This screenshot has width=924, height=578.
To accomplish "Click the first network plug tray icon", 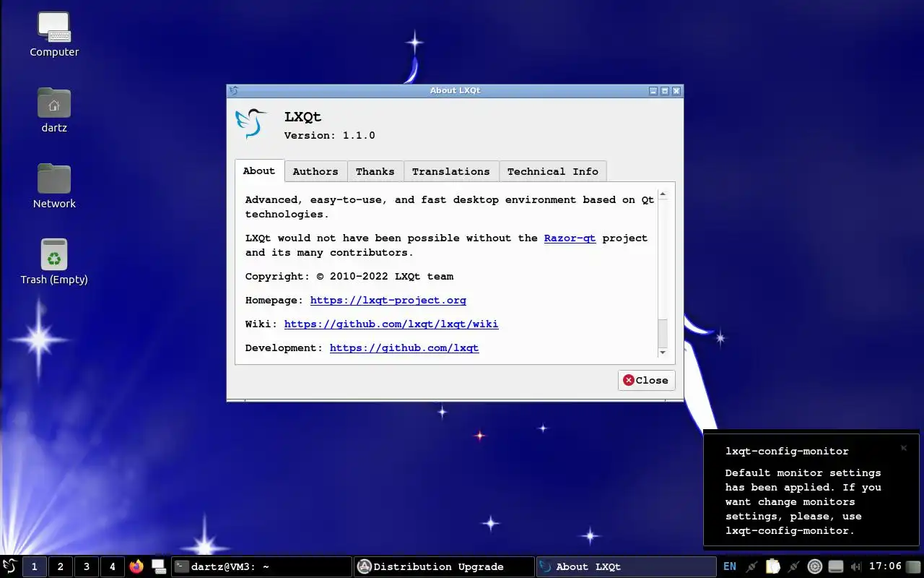I will (x=752, y=566).
